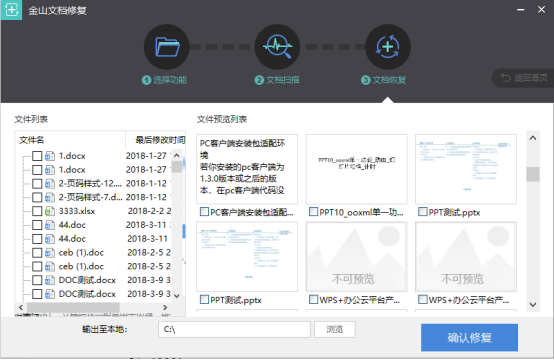The image size is (554, 360).
Task: Click the 浏览 browse button
Action: point(335,329)
